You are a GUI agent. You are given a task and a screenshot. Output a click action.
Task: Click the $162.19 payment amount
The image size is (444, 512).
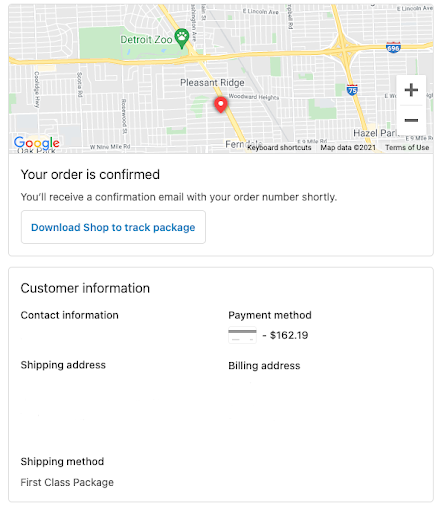289,335
